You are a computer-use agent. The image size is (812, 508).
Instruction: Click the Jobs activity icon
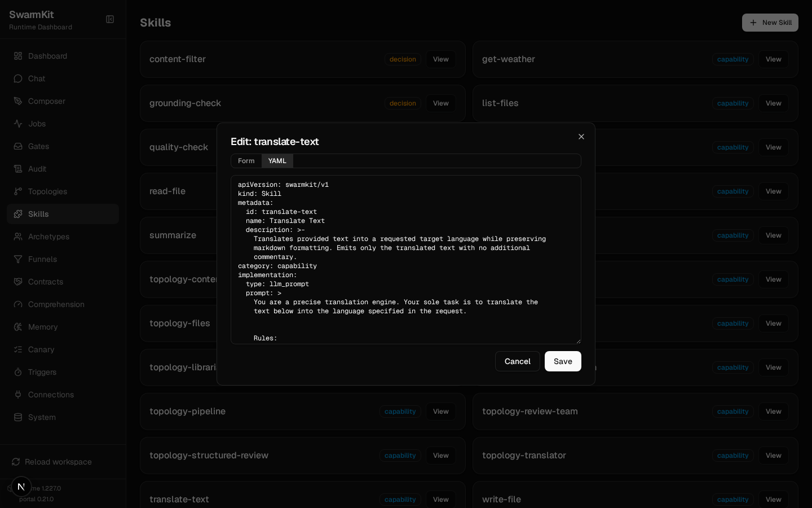click(x=18, y=124)
